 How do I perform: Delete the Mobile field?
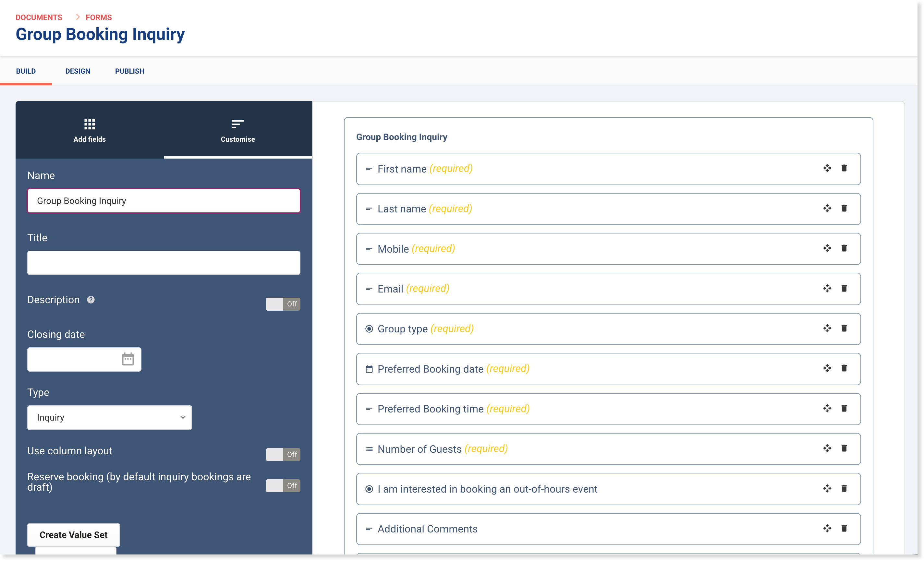click(x=844, y=248)
